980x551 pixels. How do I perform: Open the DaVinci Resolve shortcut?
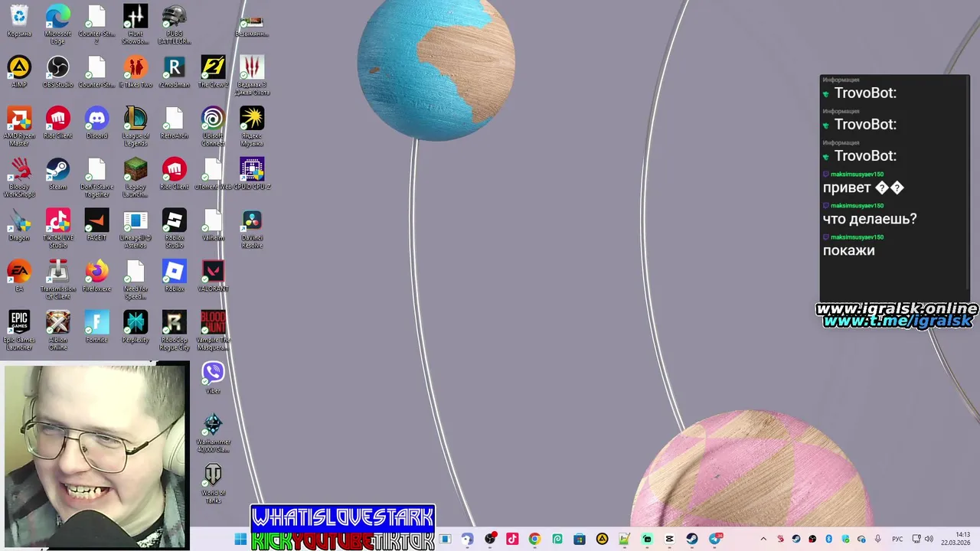click(x=252, y=228)
